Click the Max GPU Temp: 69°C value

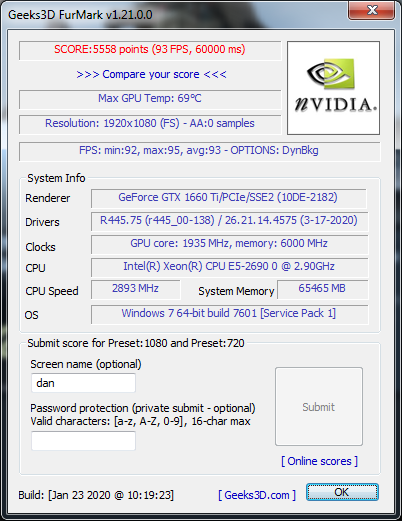pos(150,99)
